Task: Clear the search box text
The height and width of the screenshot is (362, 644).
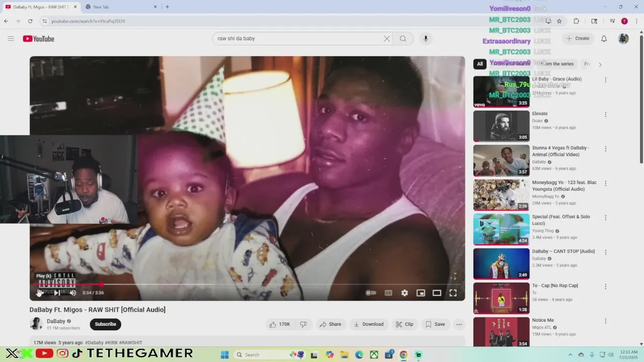Action: point(387,39)
